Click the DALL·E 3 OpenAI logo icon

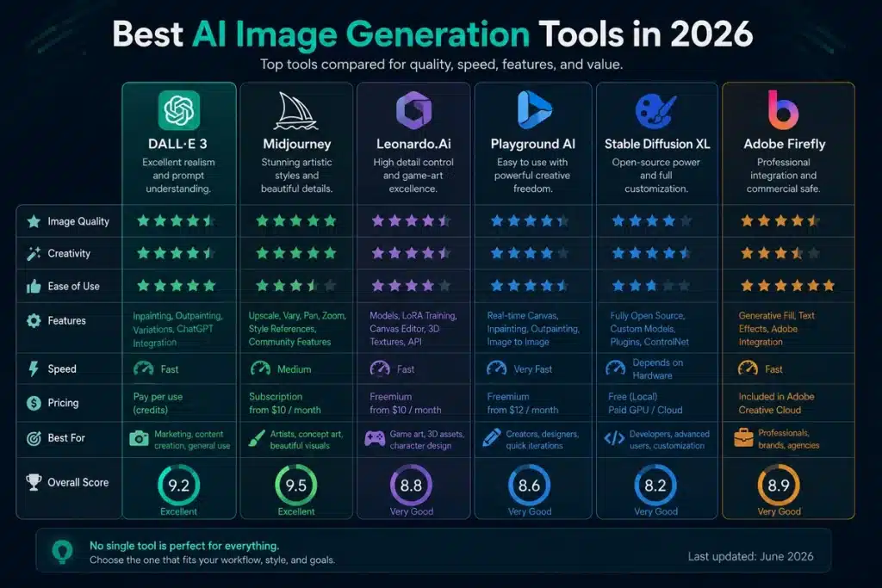(179, 110)
